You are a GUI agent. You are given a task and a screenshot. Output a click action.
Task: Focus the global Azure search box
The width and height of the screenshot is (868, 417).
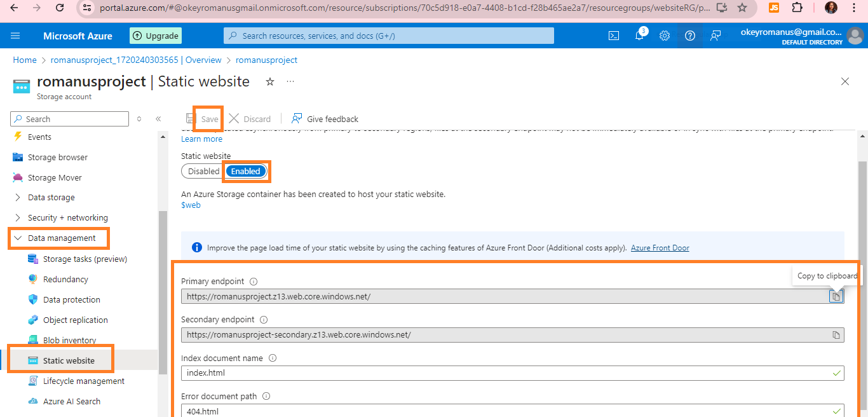[389, 36]
